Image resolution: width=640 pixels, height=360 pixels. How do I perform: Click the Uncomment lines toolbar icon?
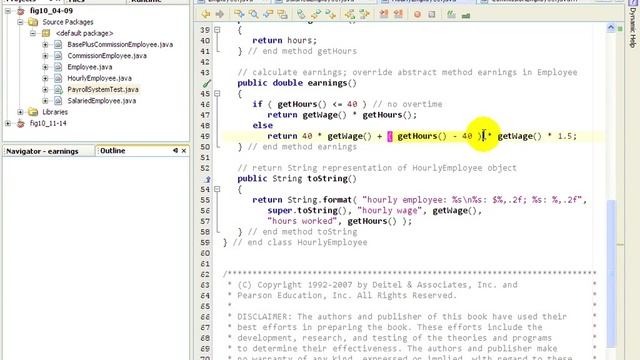tap(398, 15)
